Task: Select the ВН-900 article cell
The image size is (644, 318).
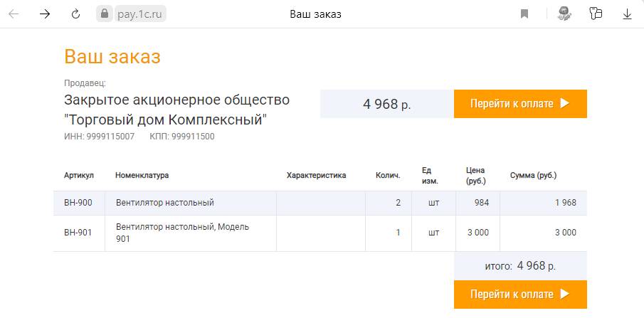Action: [78, 203]
